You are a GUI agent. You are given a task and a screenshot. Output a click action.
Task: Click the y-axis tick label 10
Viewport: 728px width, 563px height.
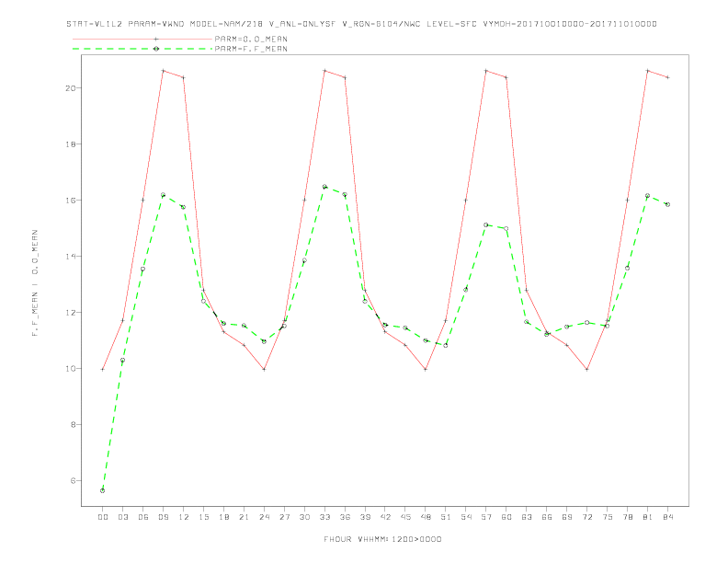[x=71, y=369]
